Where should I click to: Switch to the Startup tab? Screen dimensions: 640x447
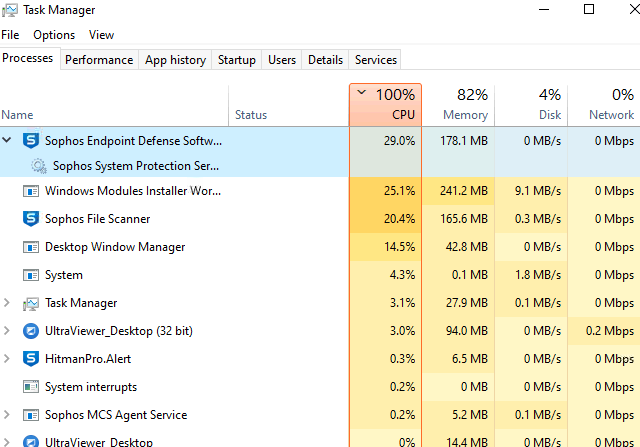coord(237,60)
